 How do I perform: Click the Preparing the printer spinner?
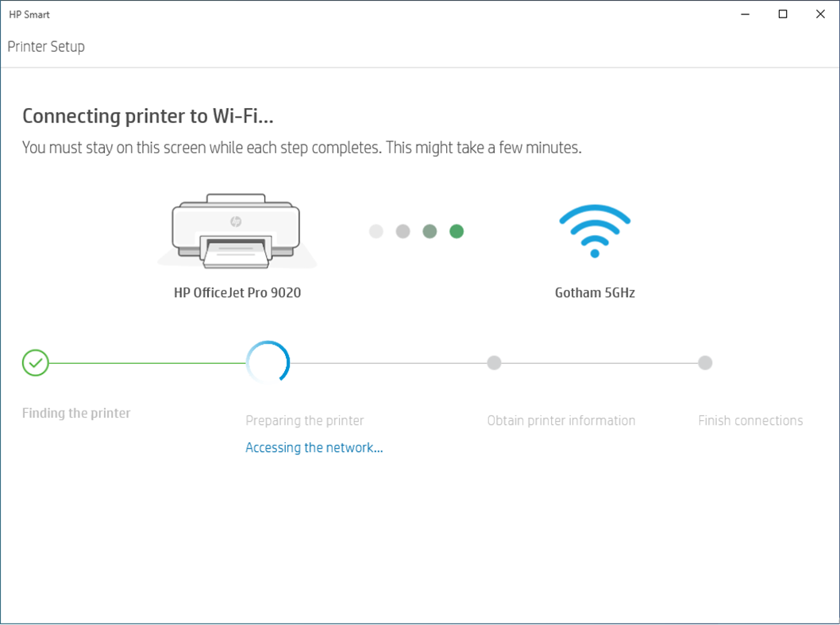coord(268,362)
